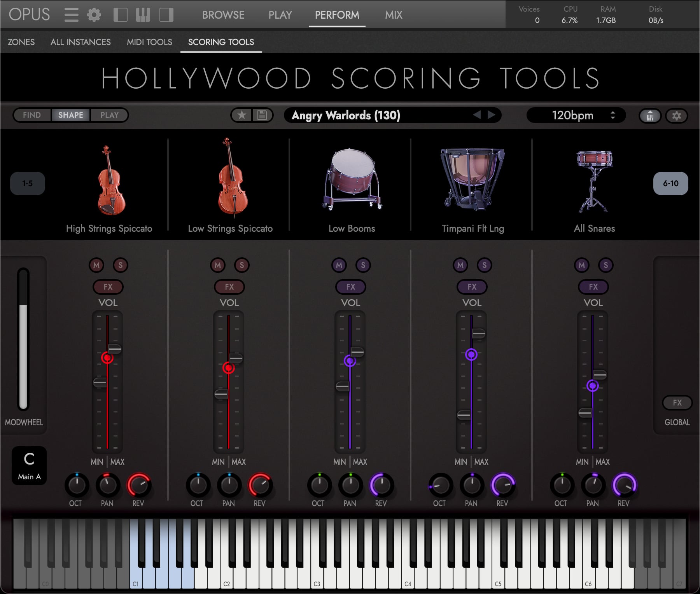The height and width of the screenshot is (594, 700).
Task: Solo the All Snares channel
Action: tap(606, 265)
